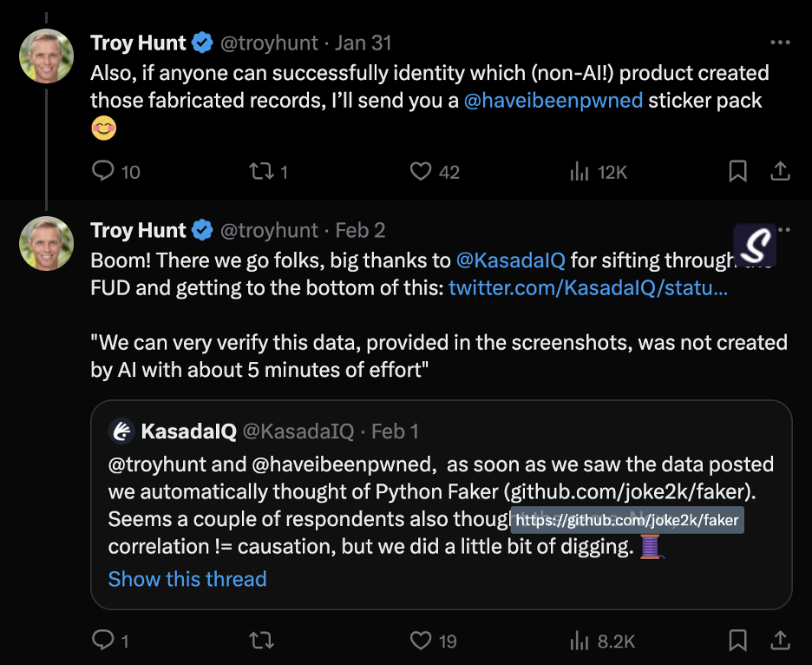The width and height of the screenshot is (812, 665).
Task: Like the Jan 31 tweet with 42 likes
Action: (421, 172)
